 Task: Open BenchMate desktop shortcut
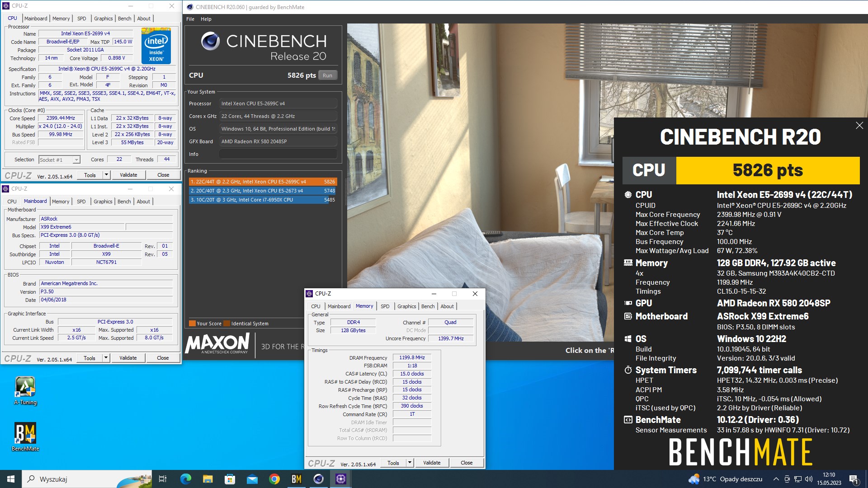point(25,436)
